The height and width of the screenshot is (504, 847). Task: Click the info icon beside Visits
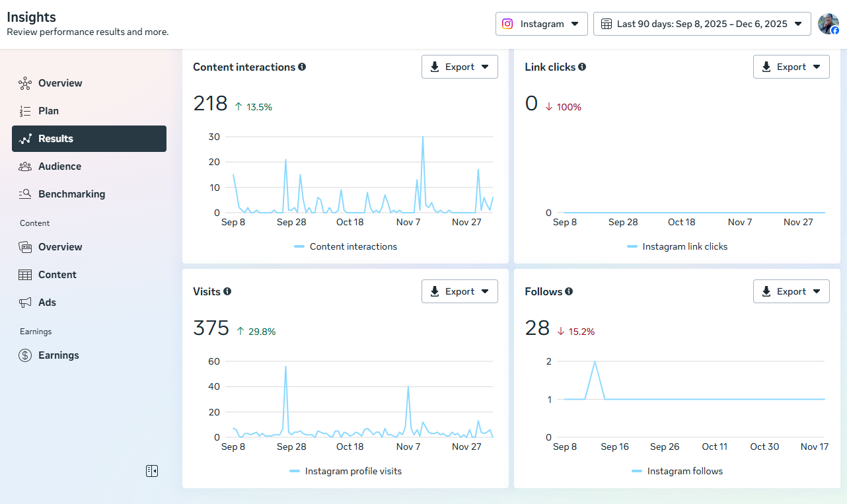tap(227, 291)
